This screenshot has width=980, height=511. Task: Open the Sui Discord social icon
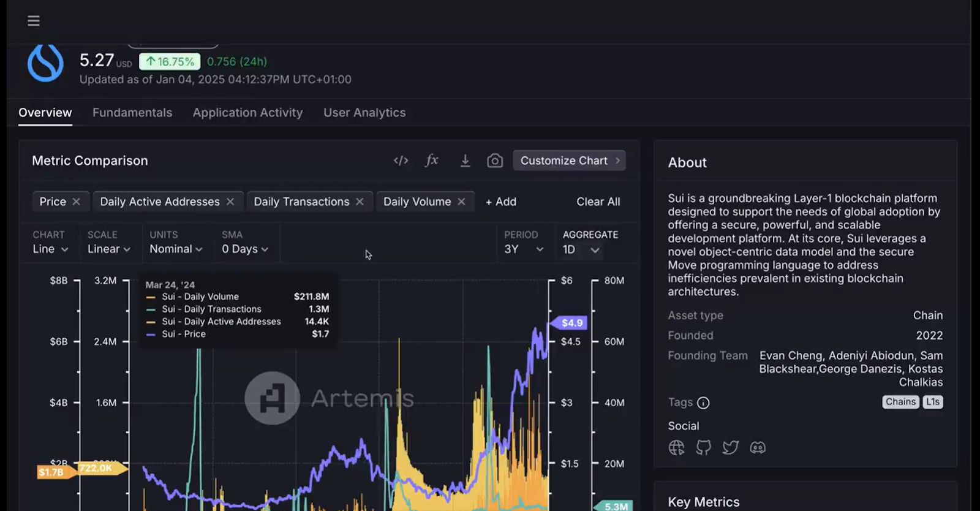758,448
